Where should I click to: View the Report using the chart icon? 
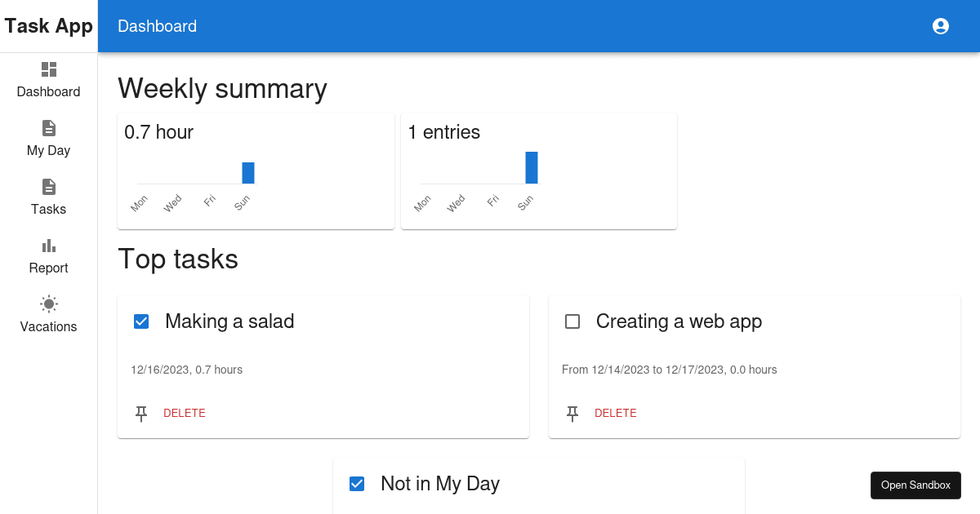[x=48, y=245]
